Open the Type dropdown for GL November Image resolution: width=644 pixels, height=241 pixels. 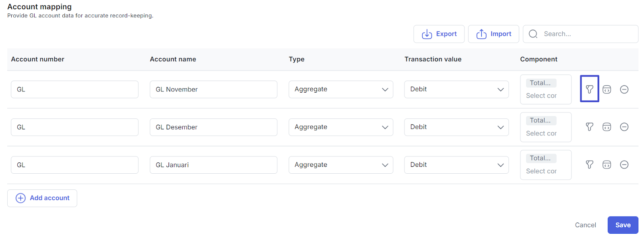[341, 89]
